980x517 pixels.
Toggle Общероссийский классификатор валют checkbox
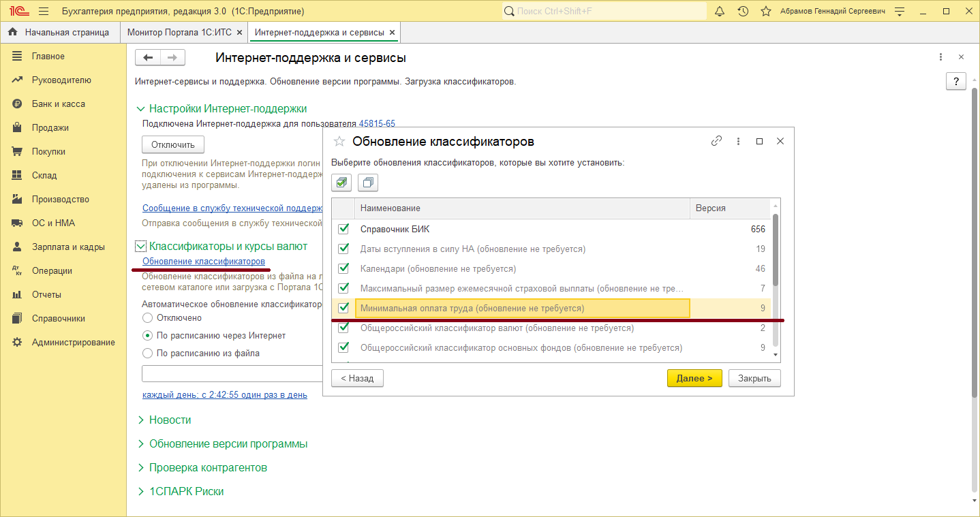(343, 328)
